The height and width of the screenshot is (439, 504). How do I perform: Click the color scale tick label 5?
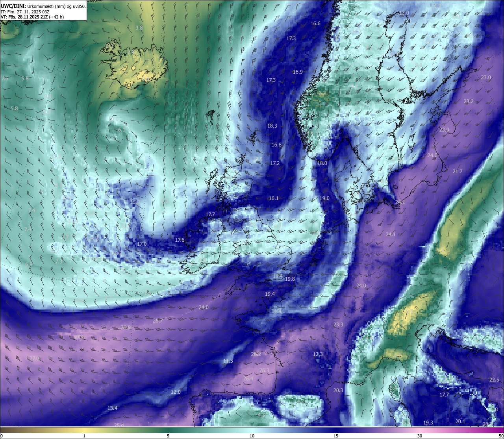168,436
